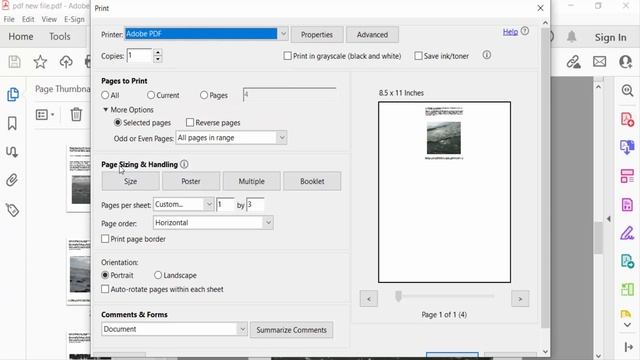The image size is (640, 360).
Task: Open the Tags panel icon
Action: tap(12, 210)
